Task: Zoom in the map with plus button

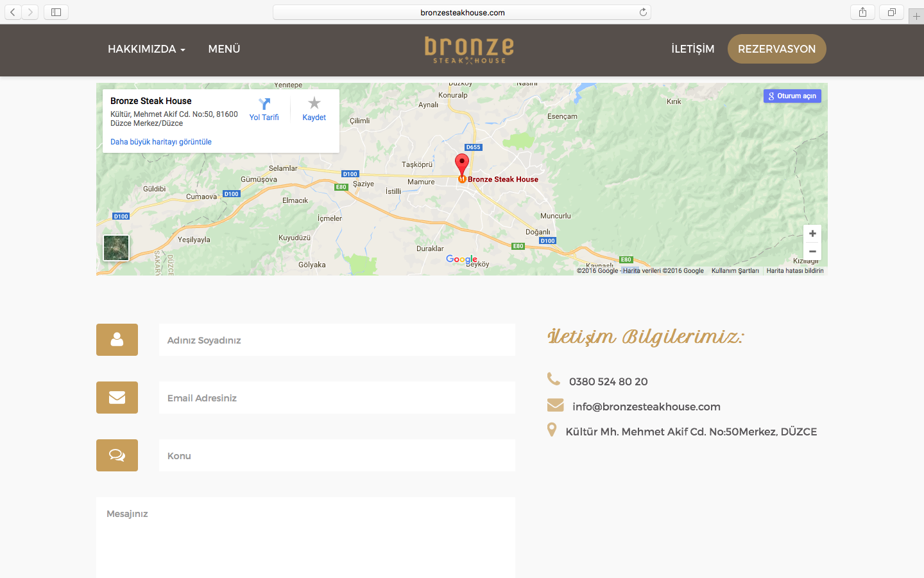Action: click(812, 234)
